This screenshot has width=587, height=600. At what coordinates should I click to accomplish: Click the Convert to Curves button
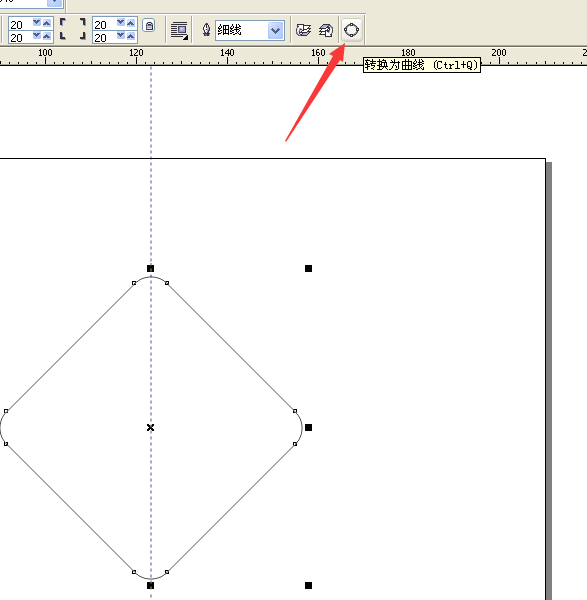pos(351,30)
